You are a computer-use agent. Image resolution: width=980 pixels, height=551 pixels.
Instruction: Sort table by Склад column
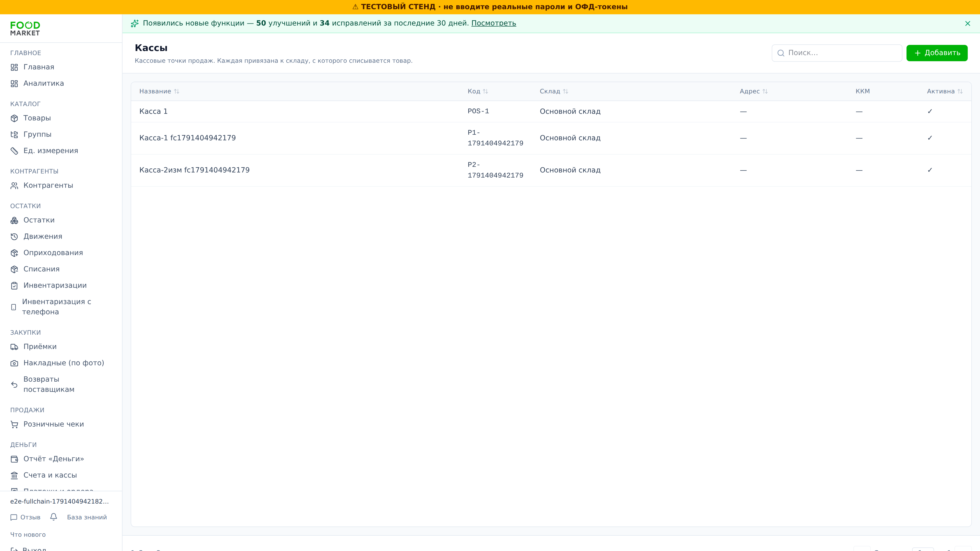tap(554, 91)
